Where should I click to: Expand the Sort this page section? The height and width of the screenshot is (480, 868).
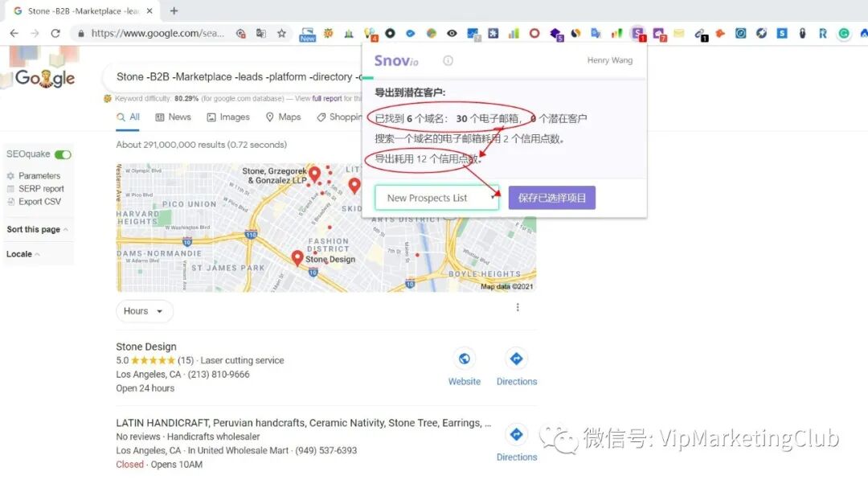pos(37,229)
